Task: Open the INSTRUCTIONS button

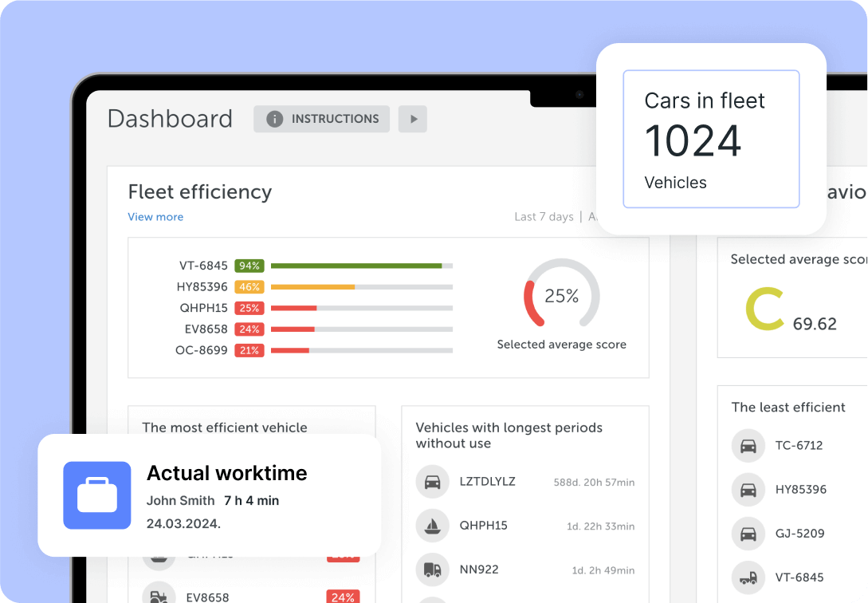Action: (x=322, y=119)
